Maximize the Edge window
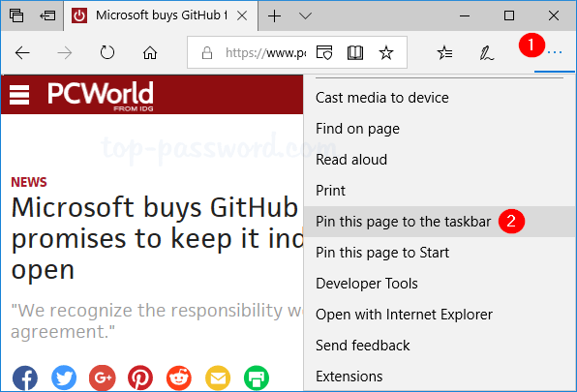The image size is (577, 392). click(x=509, y=15)
